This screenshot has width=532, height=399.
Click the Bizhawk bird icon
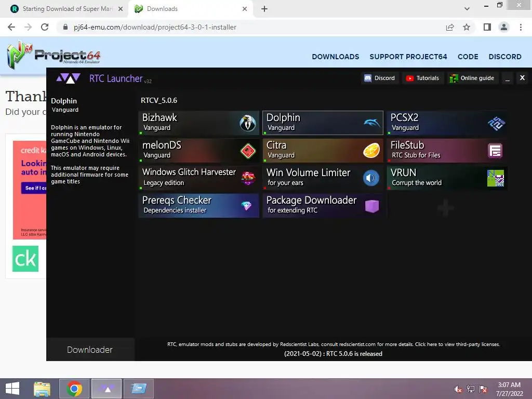pyautogui.click(x=248, y=123)
